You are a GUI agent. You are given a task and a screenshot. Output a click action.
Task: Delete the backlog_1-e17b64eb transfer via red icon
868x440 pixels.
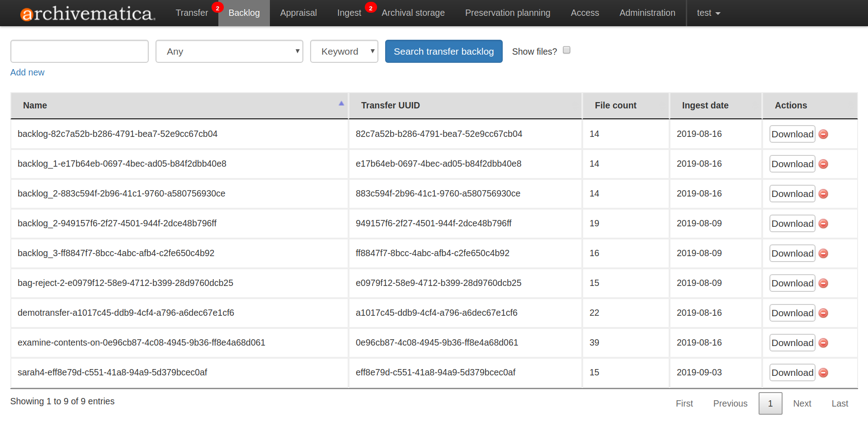(823, 164)
